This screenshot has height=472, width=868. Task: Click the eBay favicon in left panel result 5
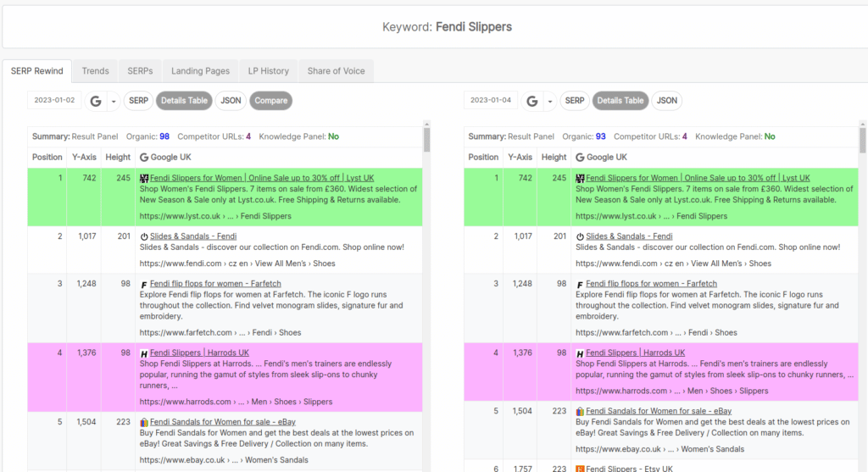tap(144, 423)
